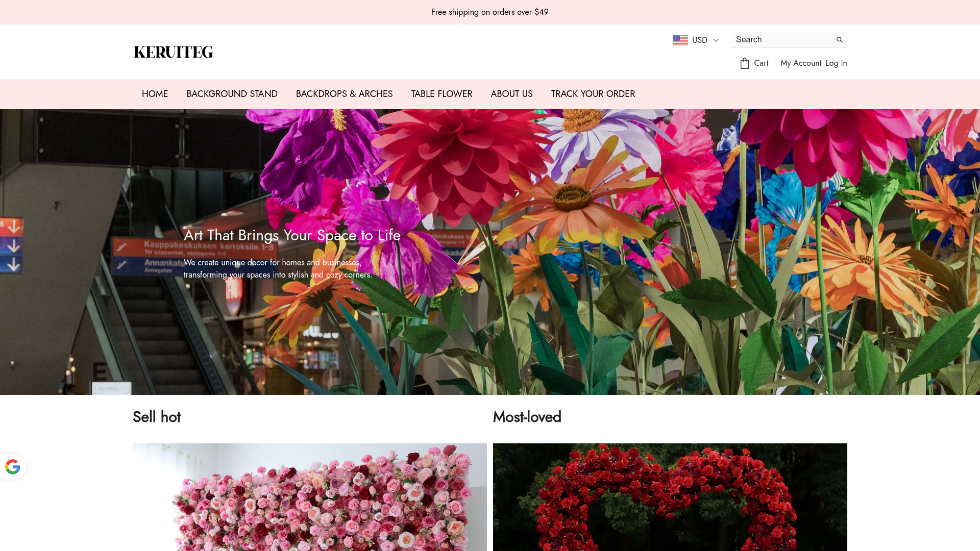Open TRACK YOUR ORDER page
The width and height of the screenshot is (980, 551).
[x=593, y=94]
